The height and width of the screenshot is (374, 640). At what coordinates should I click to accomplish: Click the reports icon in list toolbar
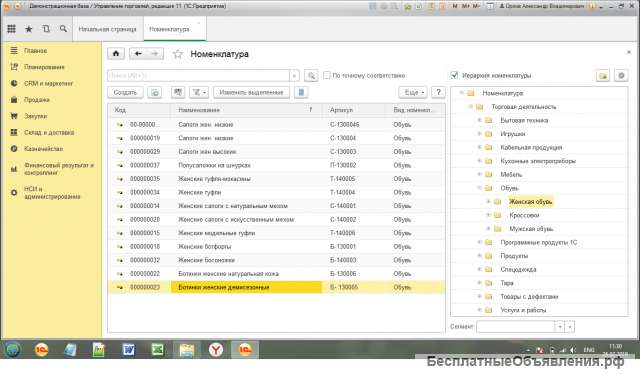(178, 93)
